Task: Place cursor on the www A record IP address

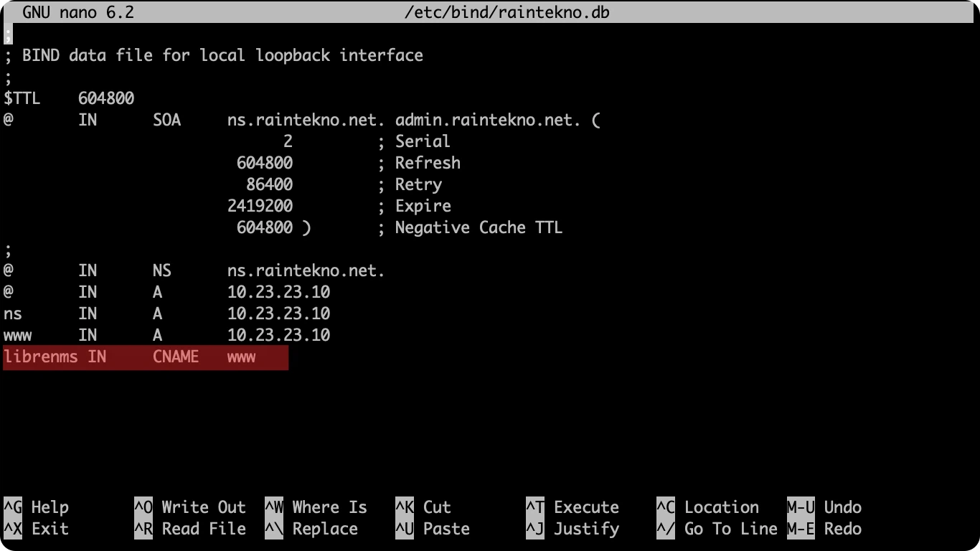Action: [x=278, y=335]
